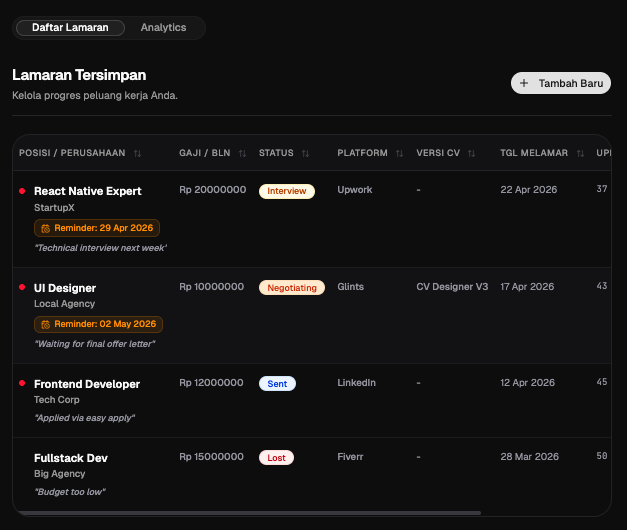This screenshot has width=627, height=530.
Task: Click the 22 Apr 2026 date cell
Action: coord(529,190)
